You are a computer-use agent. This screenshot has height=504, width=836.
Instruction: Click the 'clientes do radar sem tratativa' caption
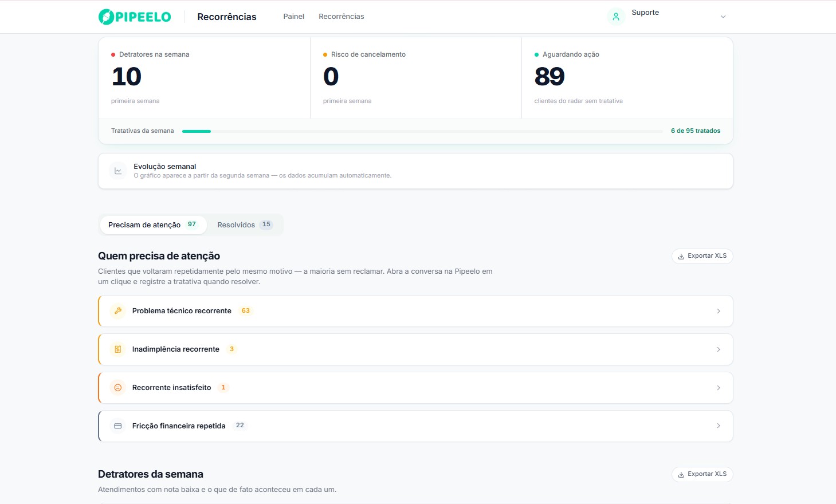pos(578,101)
